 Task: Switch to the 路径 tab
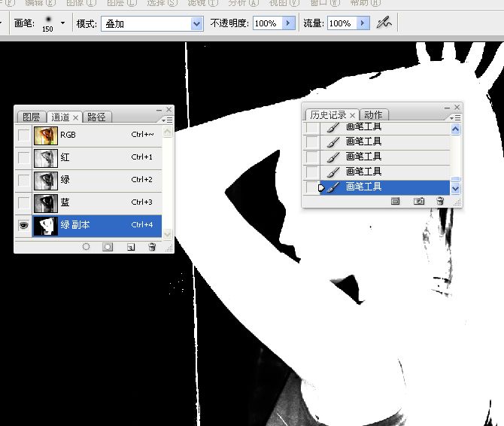click(x=96, y=117)
